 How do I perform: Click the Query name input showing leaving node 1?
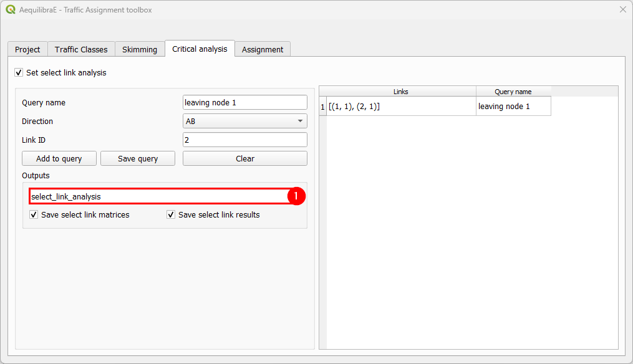click(x=244, y=102)
